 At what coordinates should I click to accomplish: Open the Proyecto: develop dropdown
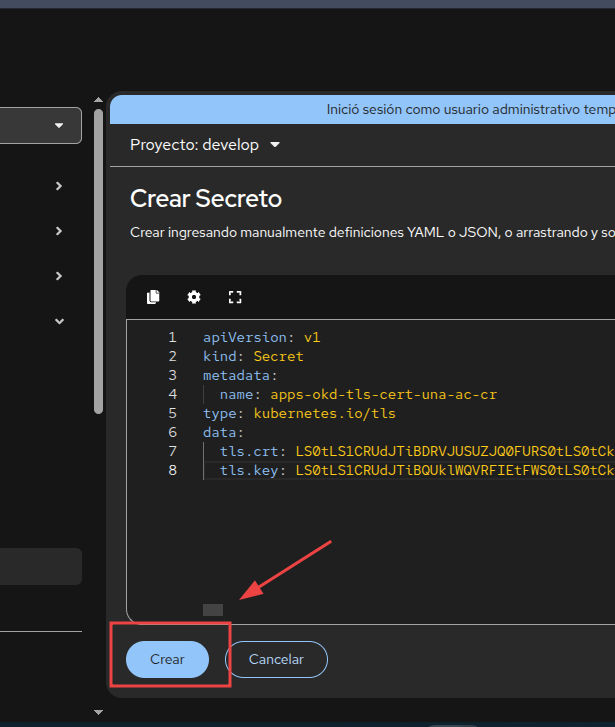pos(205,145)
